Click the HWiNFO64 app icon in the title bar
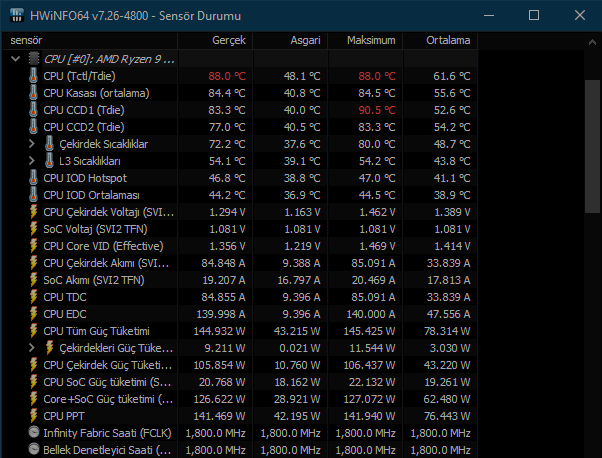The height and width of the screenshot is (458, 602). (x=17, y=15)
